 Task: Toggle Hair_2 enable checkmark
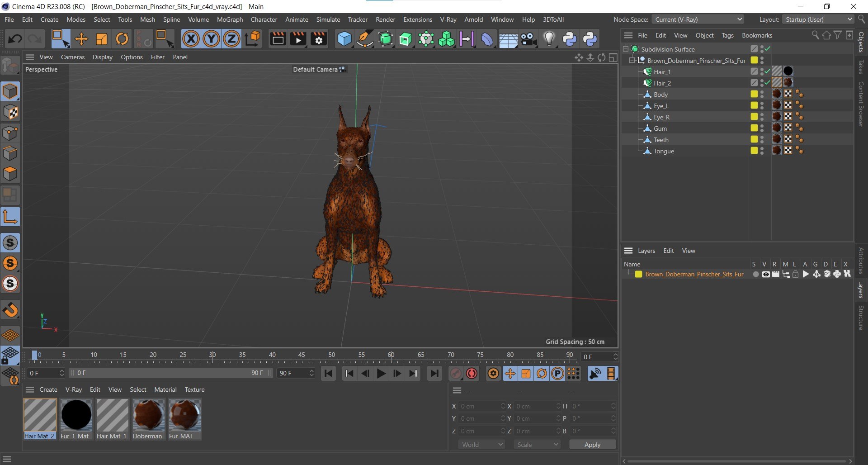point(768,83)
